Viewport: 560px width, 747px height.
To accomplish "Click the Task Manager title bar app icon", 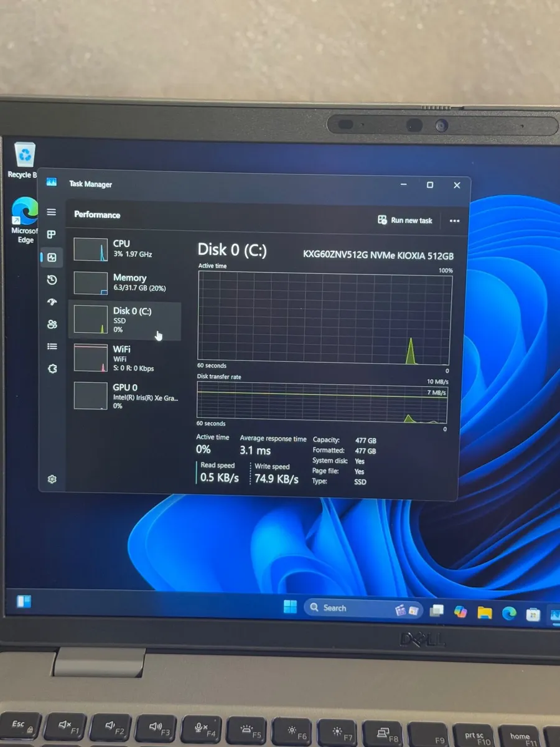I will click(x=52, y=182).
